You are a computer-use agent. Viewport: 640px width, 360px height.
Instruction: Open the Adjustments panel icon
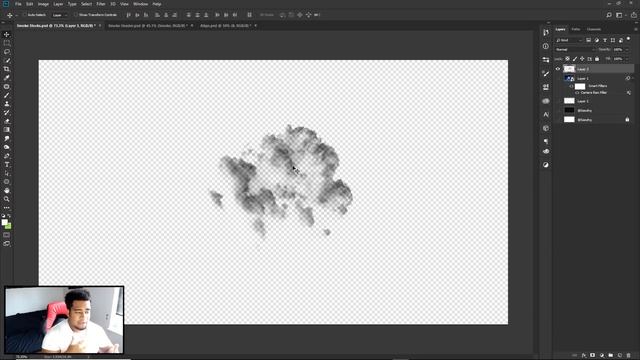(x=546, y=165)
